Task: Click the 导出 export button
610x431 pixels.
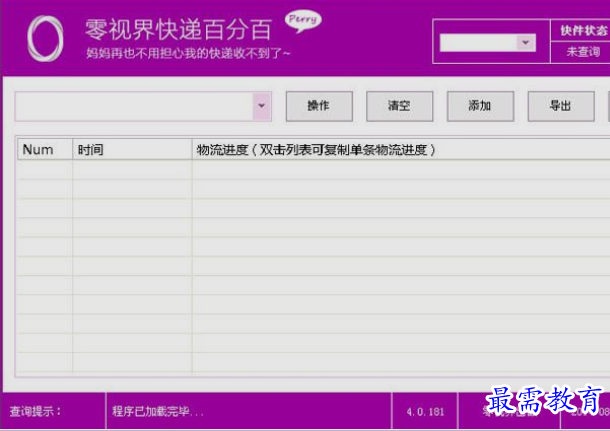Action: click(561, 106)
